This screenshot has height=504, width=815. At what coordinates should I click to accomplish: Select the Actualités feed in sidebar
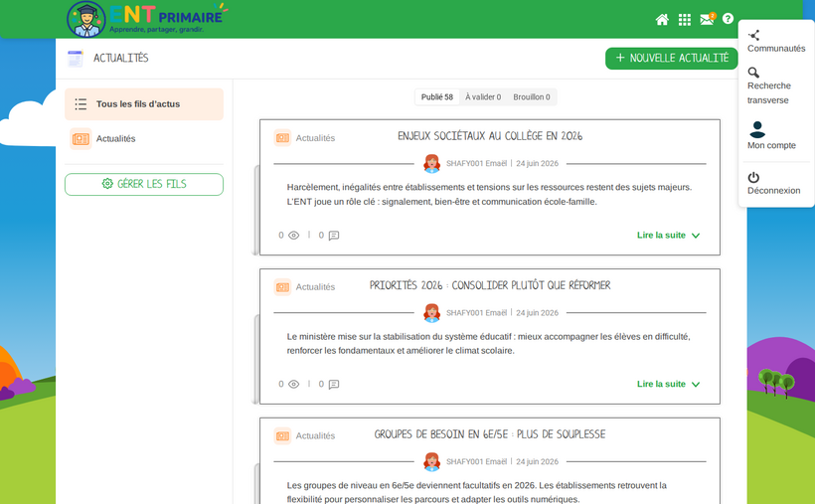tap(144, 139)
